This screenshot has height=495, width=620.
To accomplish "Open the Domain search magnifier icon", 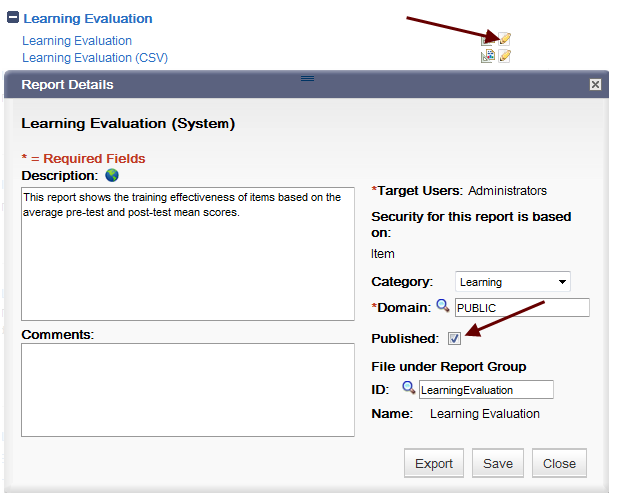I will coord(442,306).
